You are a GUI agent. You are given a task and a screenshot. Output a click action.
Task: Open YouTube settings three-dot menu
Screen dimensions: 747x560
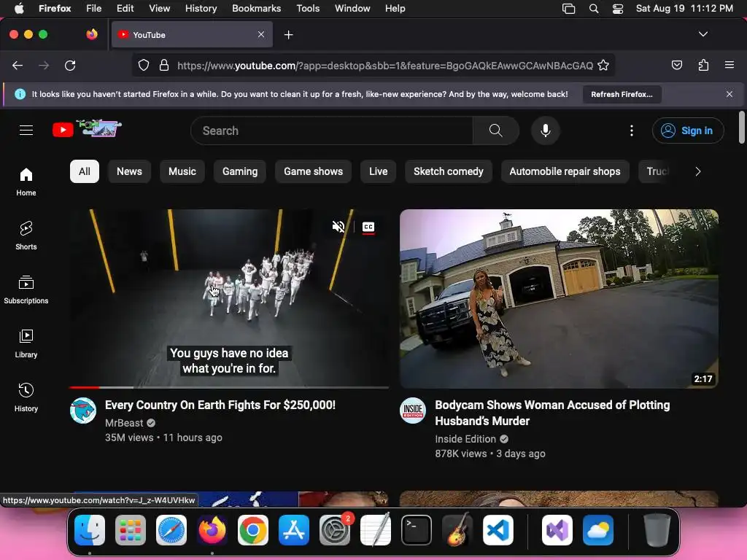click(x=632, y=131)
